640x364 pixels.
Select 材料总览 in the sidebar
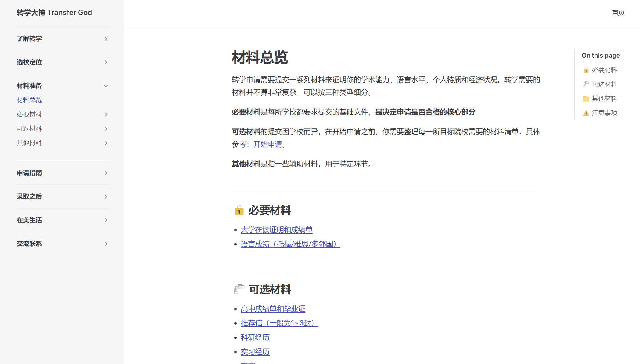tap(29, 100)
